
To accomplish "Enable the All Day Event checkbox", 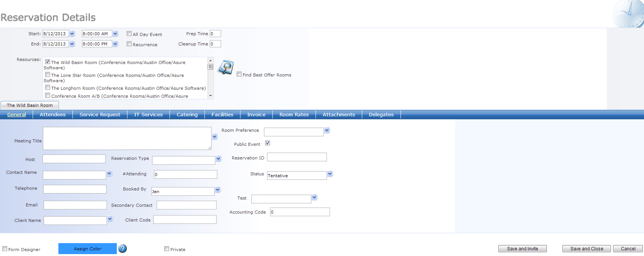I will (x=129, y=34).
